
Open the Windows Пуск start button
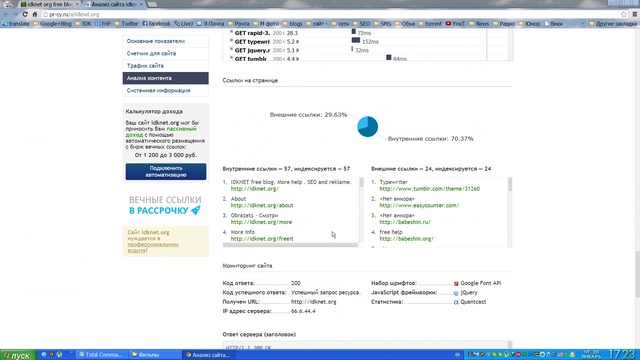pos(18,355)
